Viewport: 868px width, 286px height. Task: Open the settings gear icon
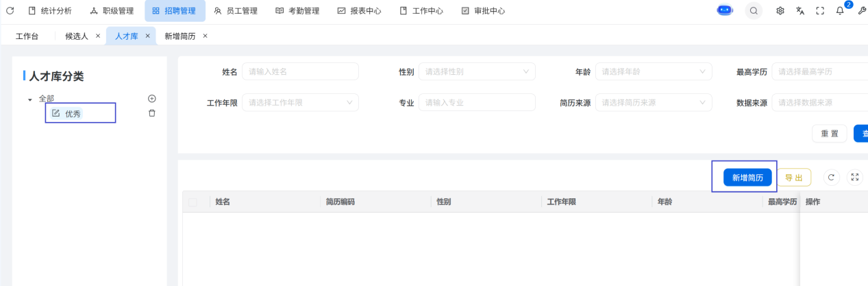point(780,11)
